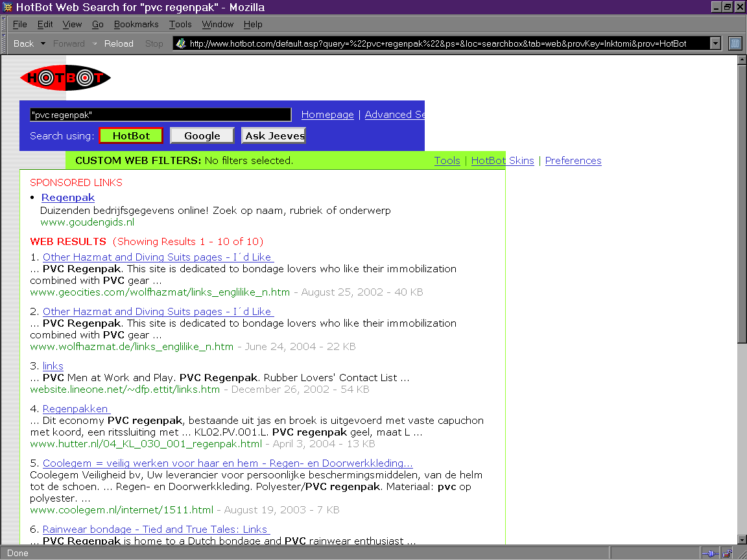Viewport: 747px width, 560px height.
Task: Click the throbber icon right of the URL bar
Action: [735, 43]
